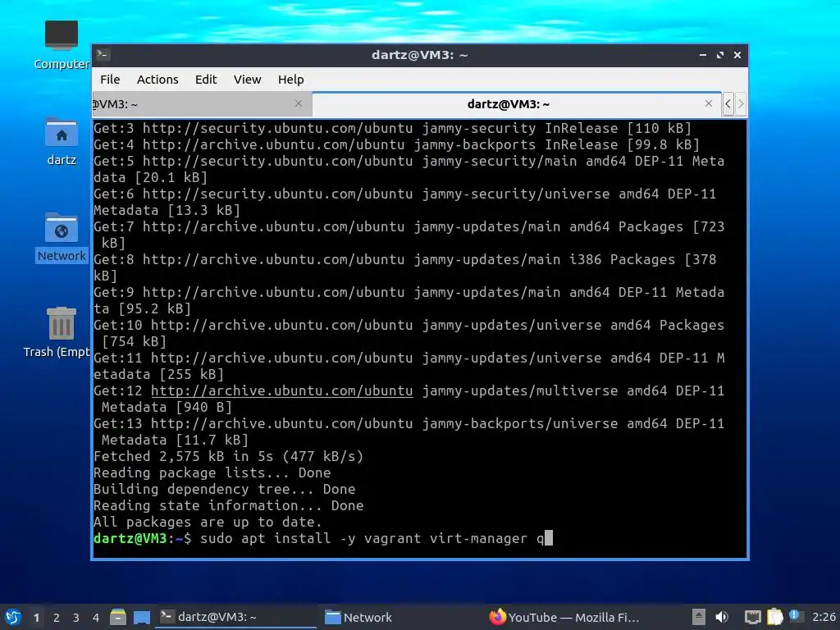Image resolution: width=840 pixels, height=630 pixels.
Task: Close the terminal window
Action: (x=737, y=55)
